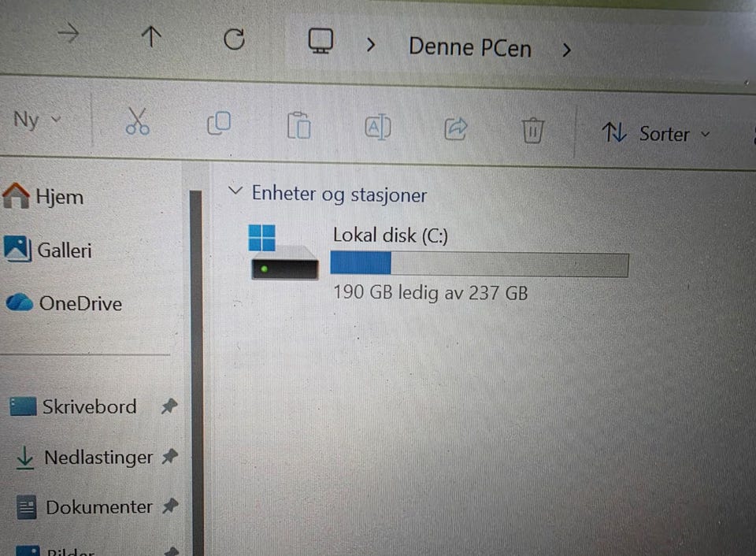
Task: Open the Ny dropdown menu
Action: pyautogui.click(x=37, y=119)
